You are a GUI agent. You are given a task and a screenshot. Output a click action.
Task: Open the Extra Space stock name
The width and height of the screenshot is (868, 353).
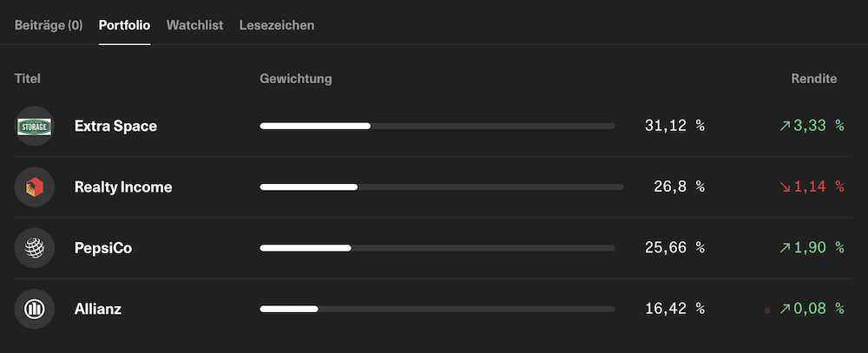pos(115,126)
